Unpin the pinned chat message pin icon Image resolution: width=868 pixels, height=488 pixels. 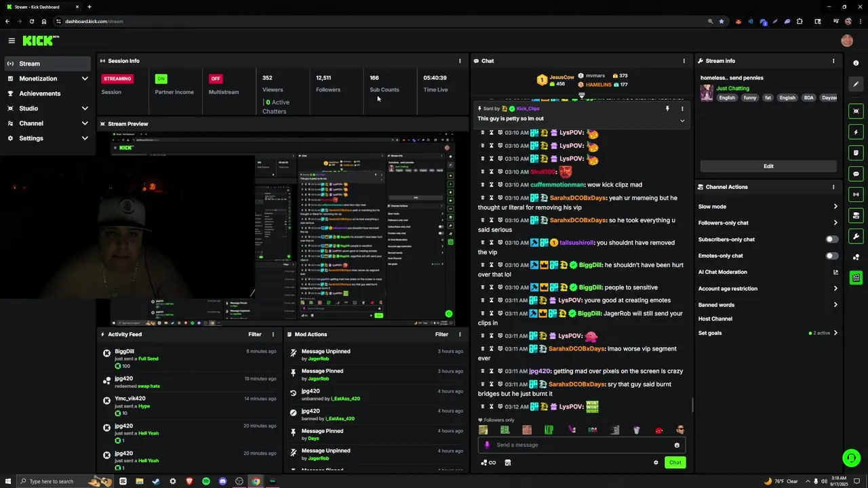tap(667, 108)
